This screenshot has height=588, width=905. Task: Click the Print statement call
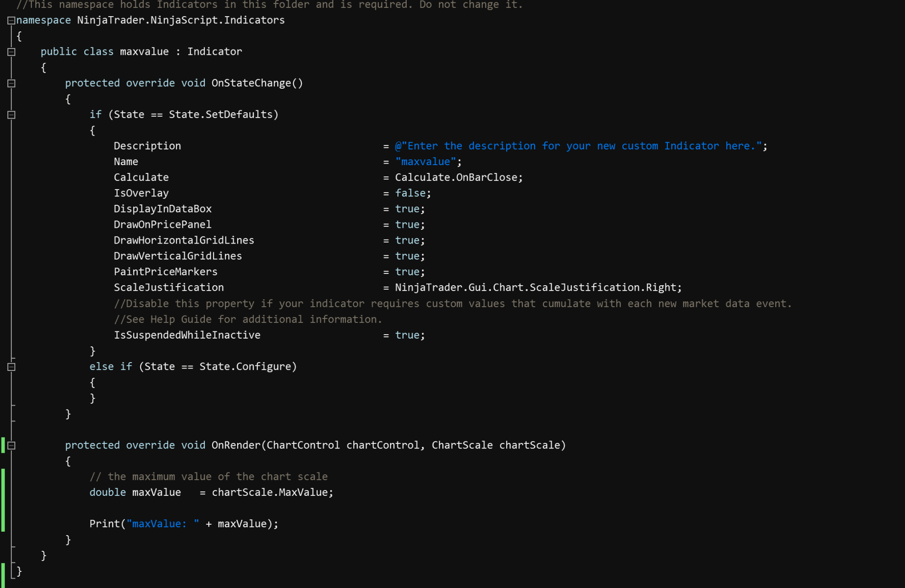pos(183,524)
